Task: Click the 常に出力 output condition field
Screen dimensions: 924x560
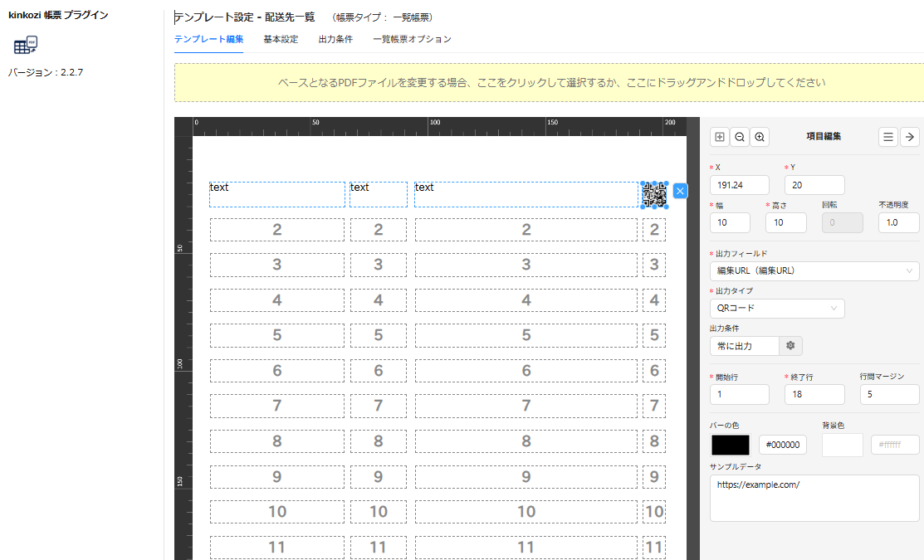Action: tap(744, 346)
